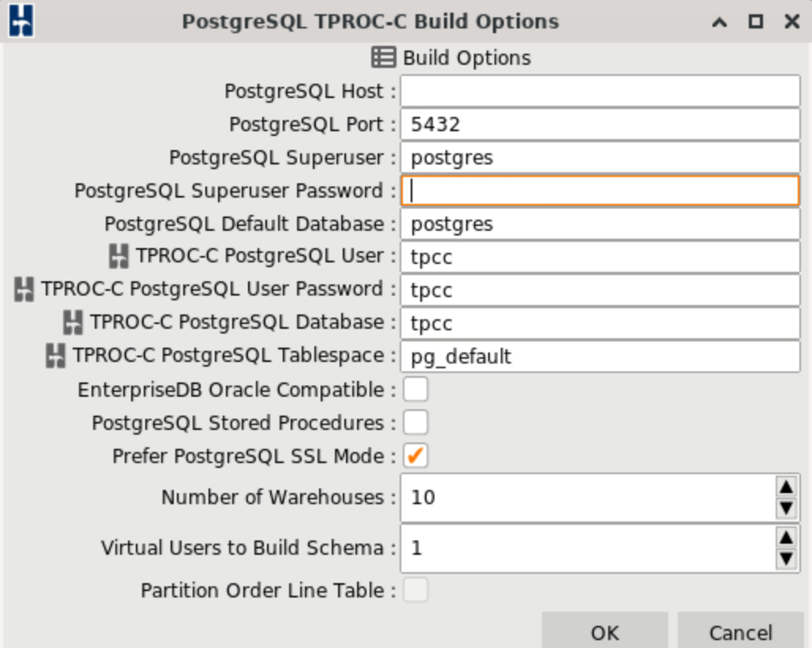Click the 'Build Options' heading text
This screenshot has width=812, height=648.
(467, 58)
